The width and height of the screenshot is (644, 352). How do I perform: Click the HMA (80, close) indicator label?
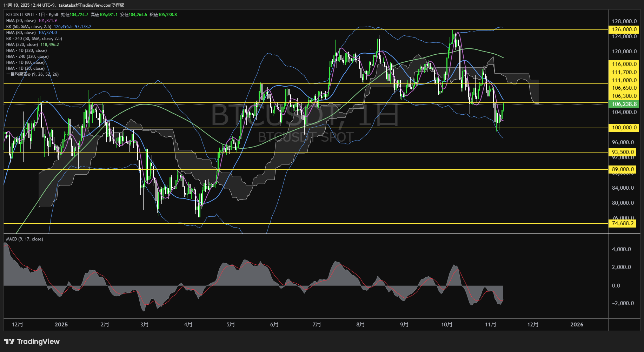pyautogui.click(x=21, y=33)
